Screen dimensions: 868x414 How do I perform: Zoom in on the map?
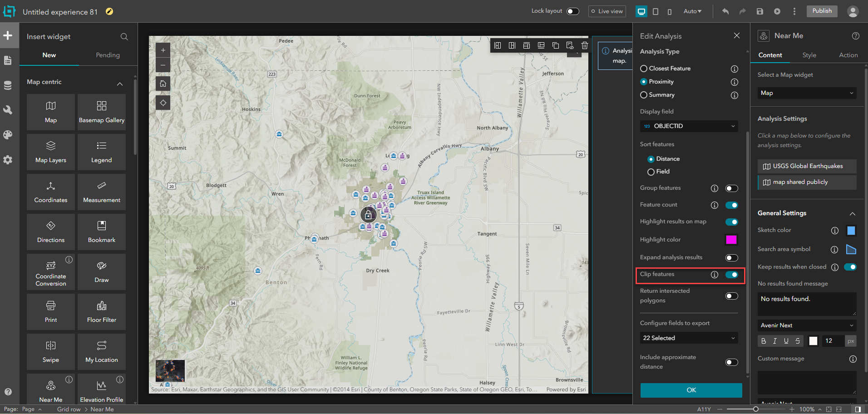pos(163,50)
